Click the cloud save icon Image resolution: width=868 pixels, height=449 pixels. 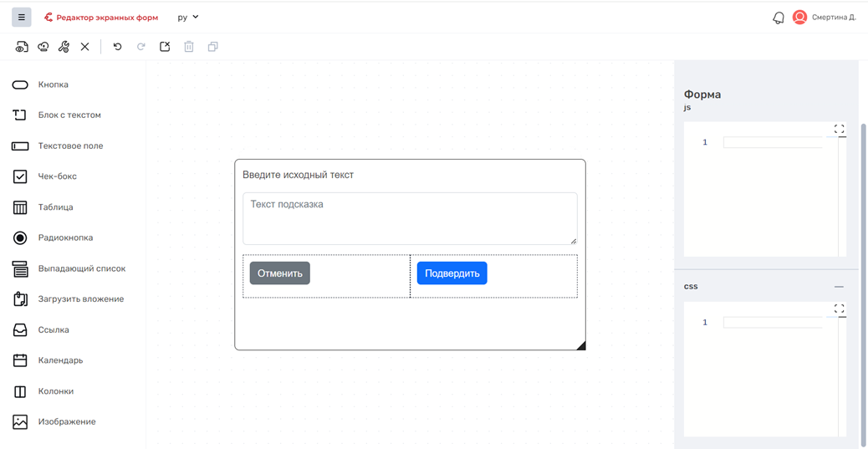tap(43, 47)
